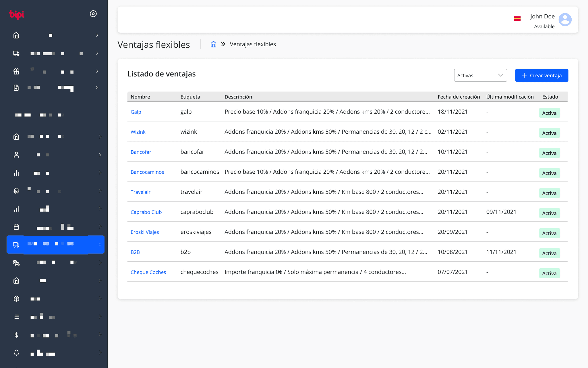Screen dimensions: 588x368
Task: Expand the list icon sidebar item chevron
Action: click(100, 317)
